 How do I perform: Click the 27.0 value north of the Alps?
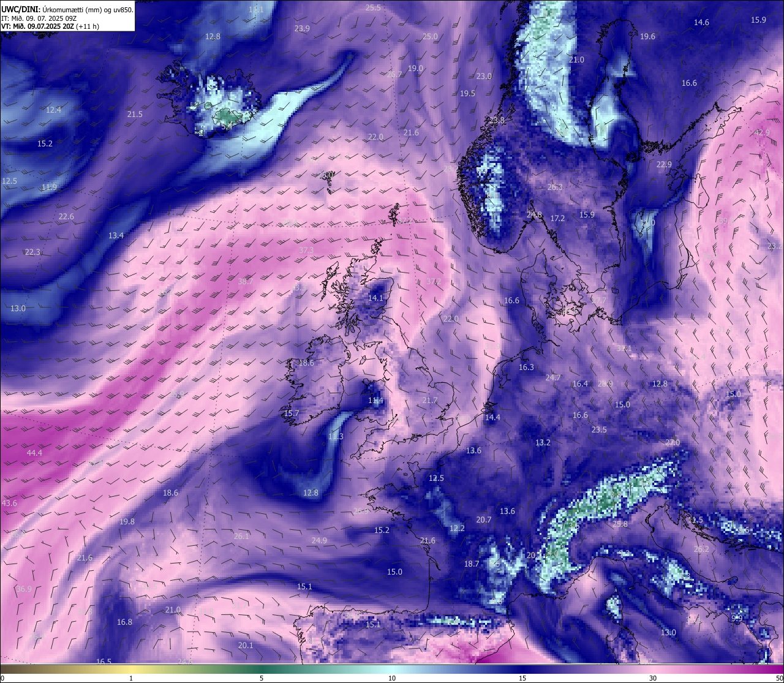tap(673, 442)
